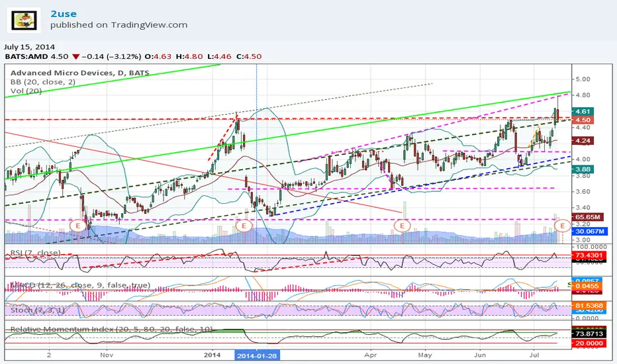Click the red 4.50 last price tag
The width and height of the screenshot is (617, 364).
click(583, 120)
